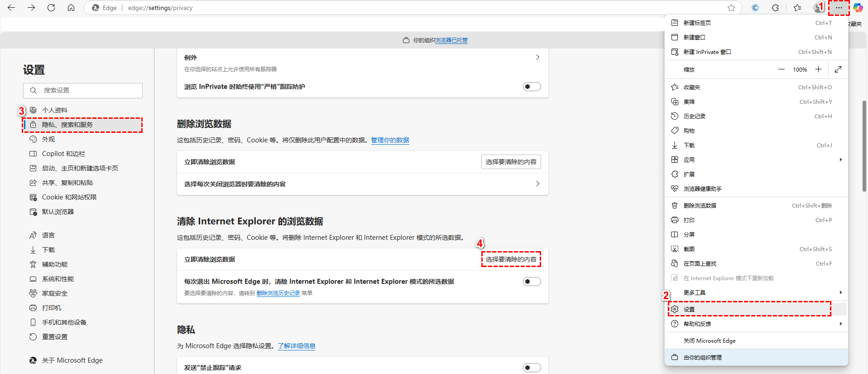This screenshot has height=374, width=868.
Task: Expand the 例外 exceptions row
Action: tap(537, 58)
